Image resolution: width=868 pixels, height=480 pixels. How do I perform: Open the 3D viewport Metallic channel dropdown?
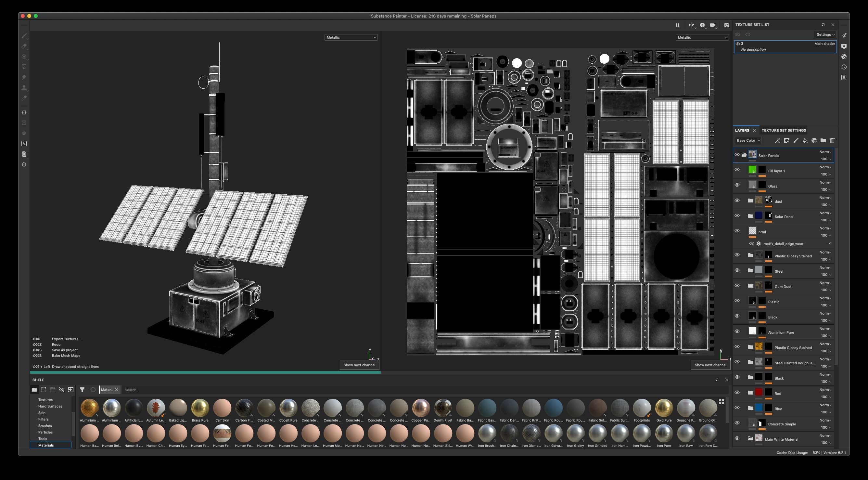point(351,37)
